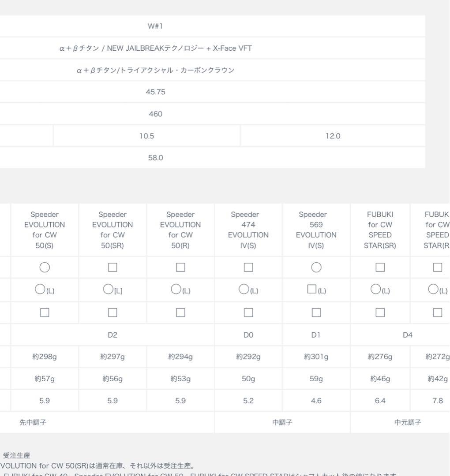Click the '約294g' club weight
Screen dimensions: 450x476
click(180, 357)
